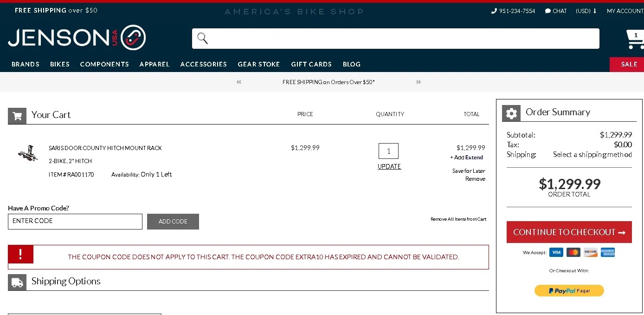
Task: Open the USD currency dropdown
Action: pyautogui.click(x=586, y=11)
